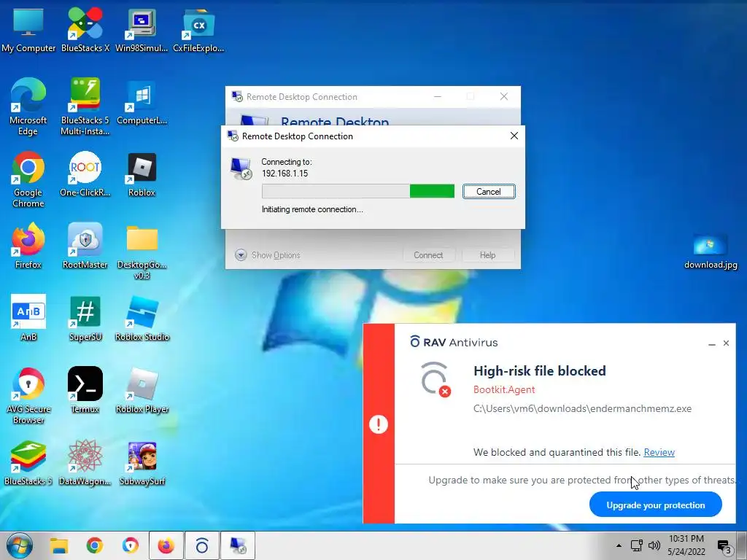Select the BlueStacks 5 desktop icon
The image size is (747, 560).
pyautogui.click(x=28, y=463)
